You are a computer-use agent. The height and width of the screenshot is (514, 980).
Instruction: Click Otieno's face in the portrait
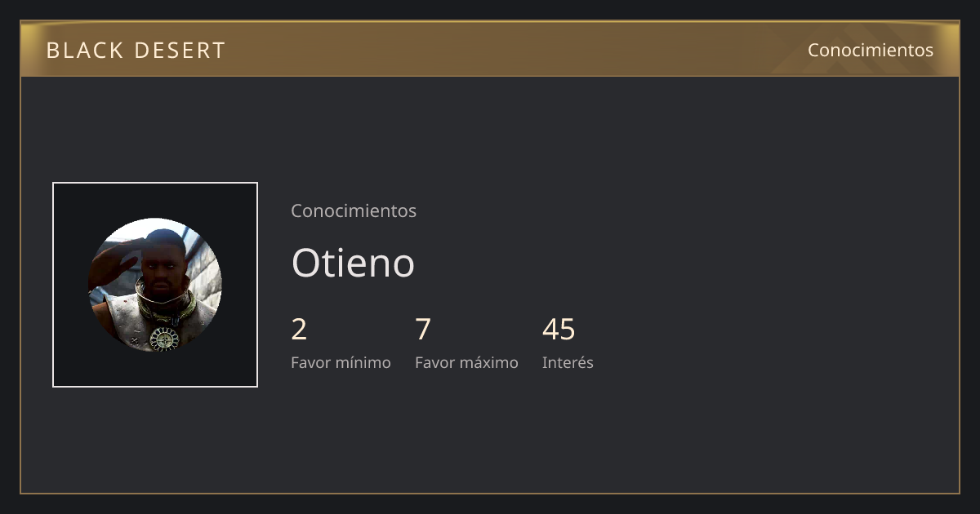(x=163, y=264)
